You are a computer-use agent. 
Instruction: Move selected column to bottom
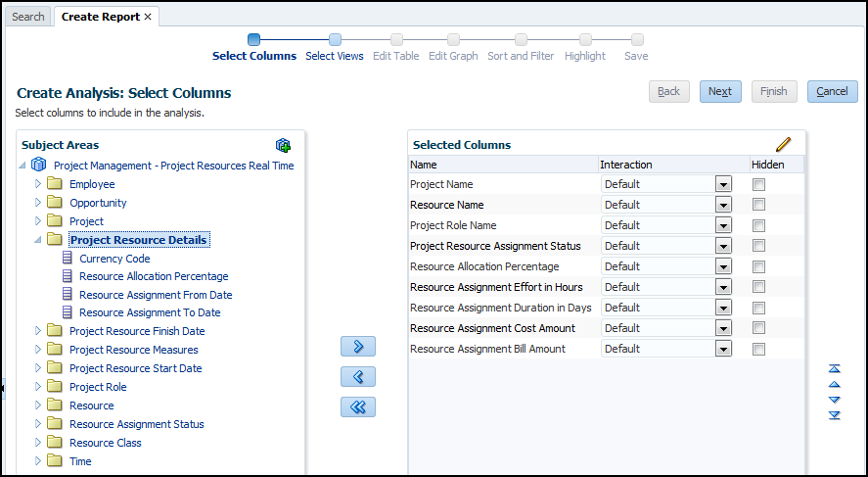[x=835, y=415]
